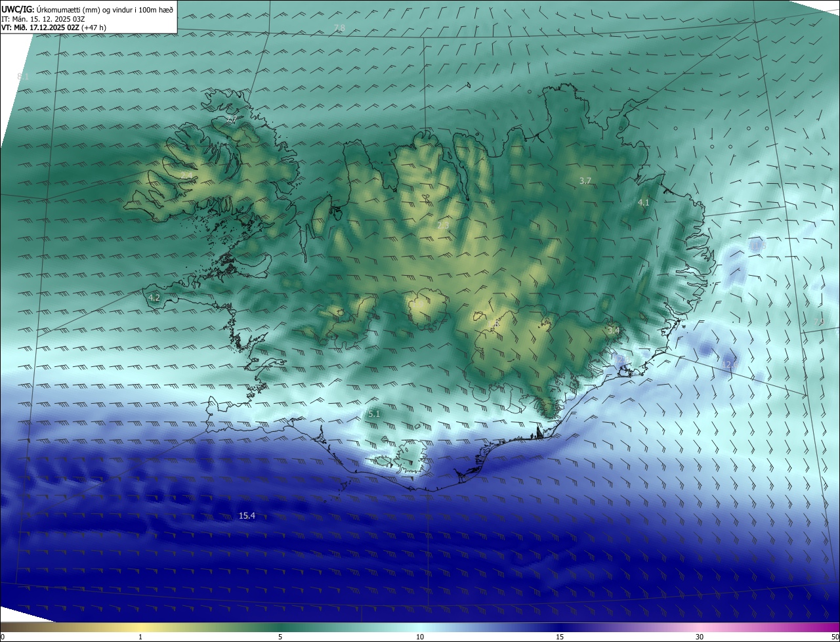Click the colour scale tick label 0
This screenshot has width=840, height=642.
tap(2, 637)
